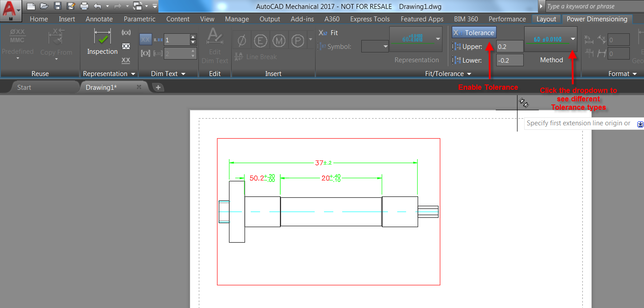Open the Annotate ribbon tab
This screenshot has height=308, width=644.
99,19
